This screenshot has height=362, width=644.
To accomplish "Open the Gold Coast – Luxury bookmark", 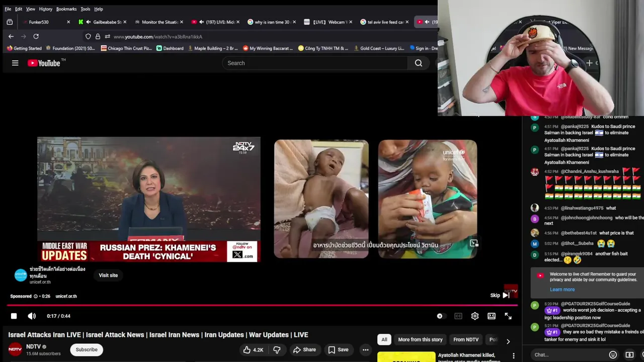I will point(379,48).
